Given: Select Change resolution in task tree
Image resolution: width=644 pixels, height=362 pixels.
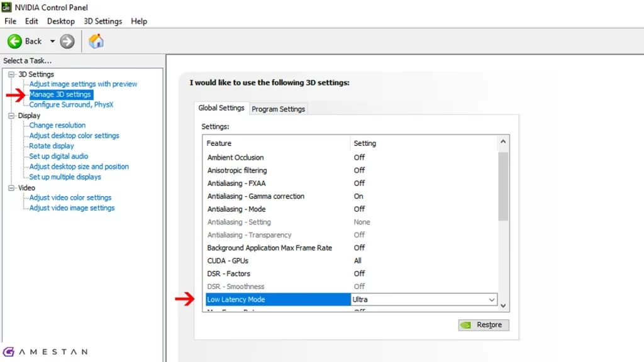Looking at the screenshot, I should pyautogui.click(x=57, y=126).
